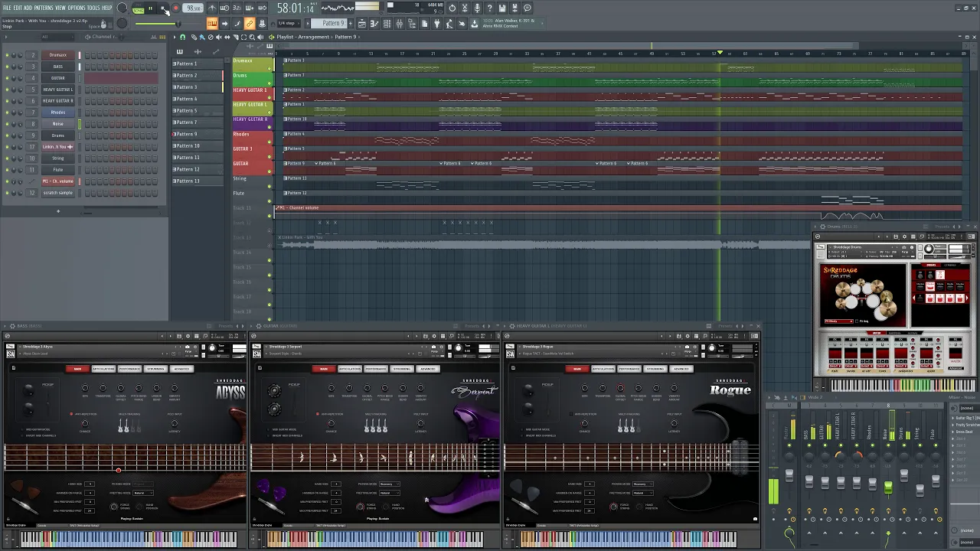980x551 pixels.
Task: Click the plus button next to Pattern 9
Action: click(x=350, y=24)
